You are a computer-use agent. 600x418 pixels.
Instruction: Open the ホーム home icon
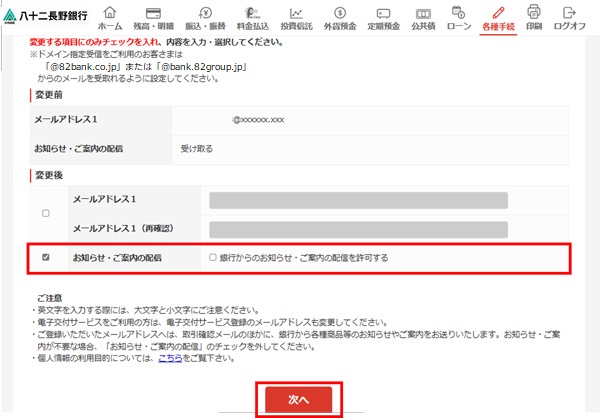110,17
